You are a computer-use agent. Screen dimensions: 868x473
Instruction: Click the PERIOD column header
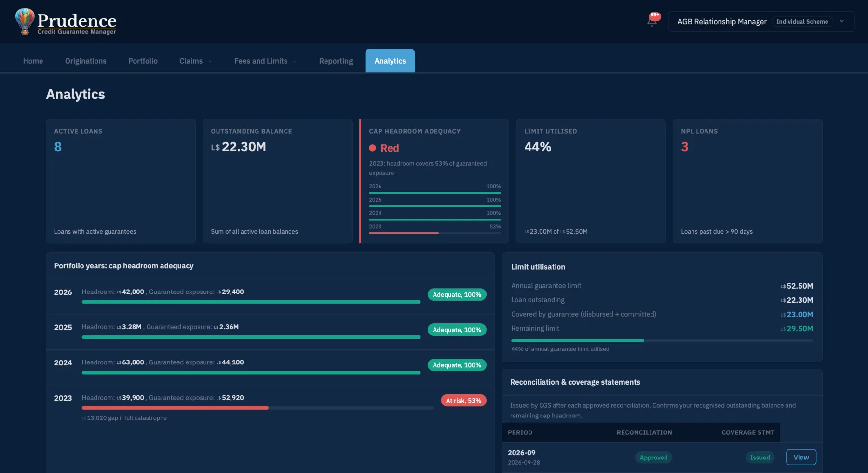(520, 432)
